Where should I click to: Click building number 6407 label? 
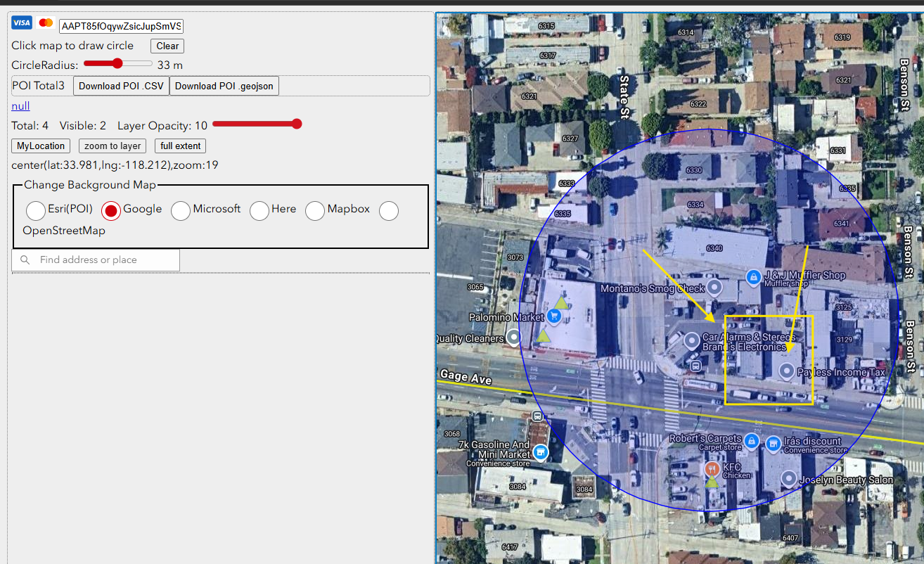[x=790, y=538]
